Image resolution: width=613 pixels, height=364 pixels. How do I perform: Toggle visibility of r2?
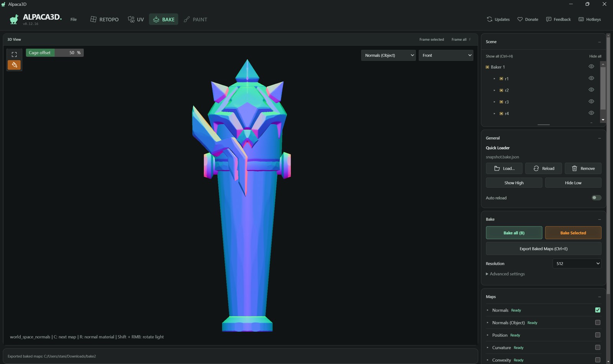point(591,90)
